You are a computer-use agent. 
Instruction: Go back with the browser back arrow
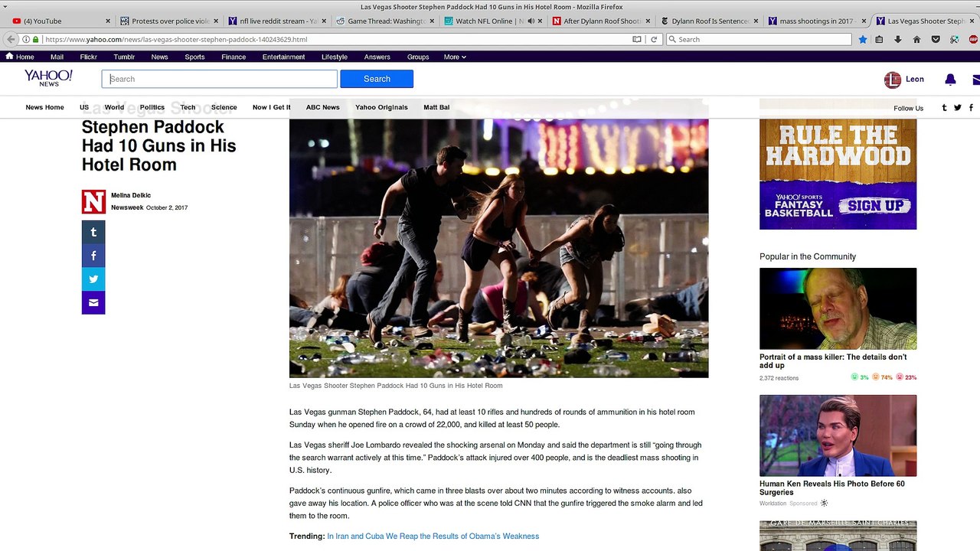(x=11, y=39)
